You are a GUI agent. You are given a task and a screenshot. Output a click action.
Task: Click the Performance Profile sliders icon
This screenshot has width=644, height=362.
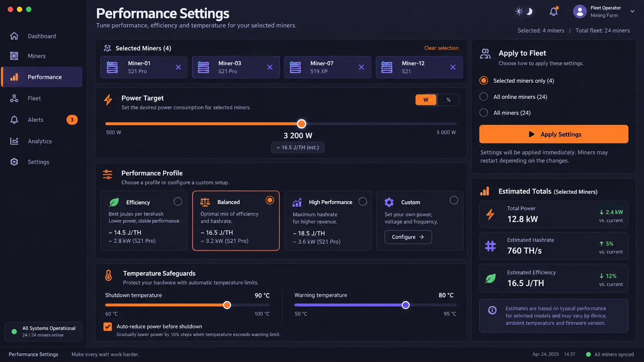107,175
